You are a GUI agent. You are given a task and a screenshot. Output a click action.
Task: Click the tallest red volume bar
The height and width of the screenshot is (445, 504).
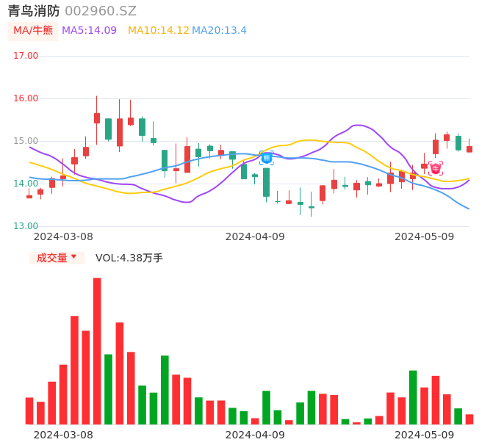97,351
